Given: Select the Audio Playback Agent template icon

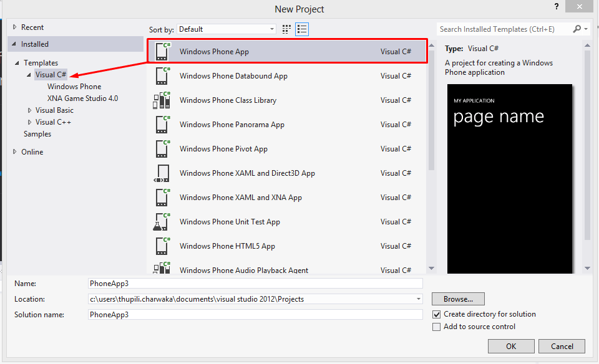Looking at the screenshot, I should click(162, 267).
